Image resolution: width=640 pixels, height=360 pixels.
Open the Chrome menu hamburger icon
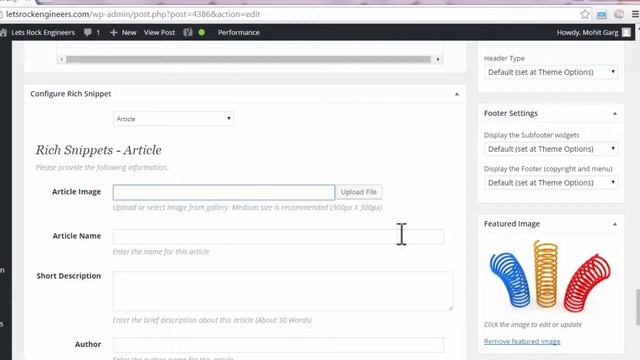click(636, 14)
